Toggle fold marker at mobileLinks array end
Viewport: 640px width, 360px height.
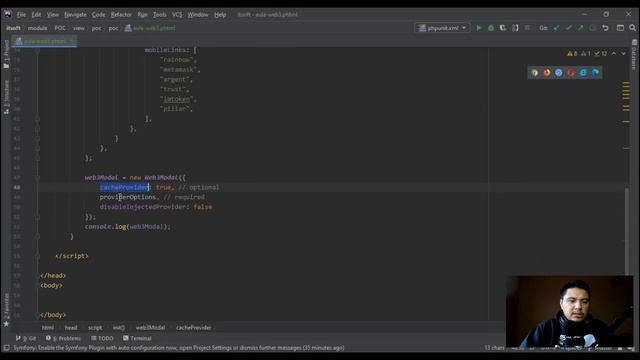[x=37, y=119]
